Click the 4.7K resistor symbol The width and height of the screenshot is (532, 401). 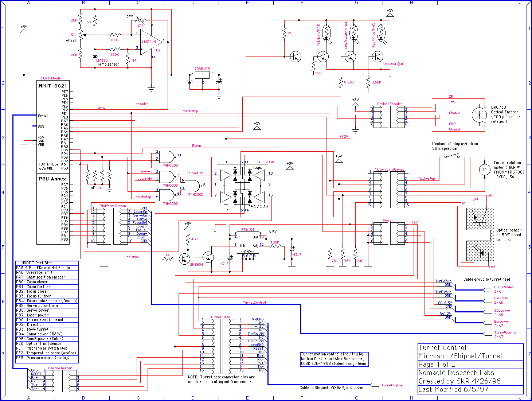click(x=188, y=239)
